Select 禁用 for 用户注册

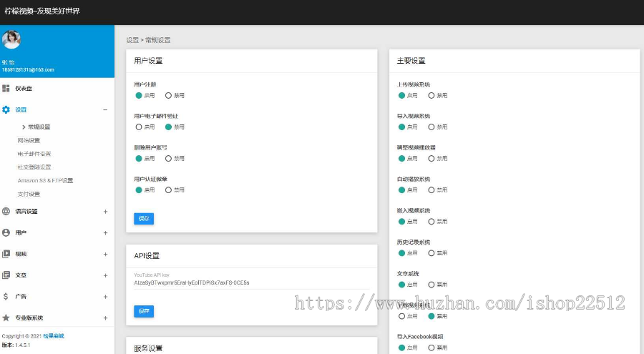(168, 95)
